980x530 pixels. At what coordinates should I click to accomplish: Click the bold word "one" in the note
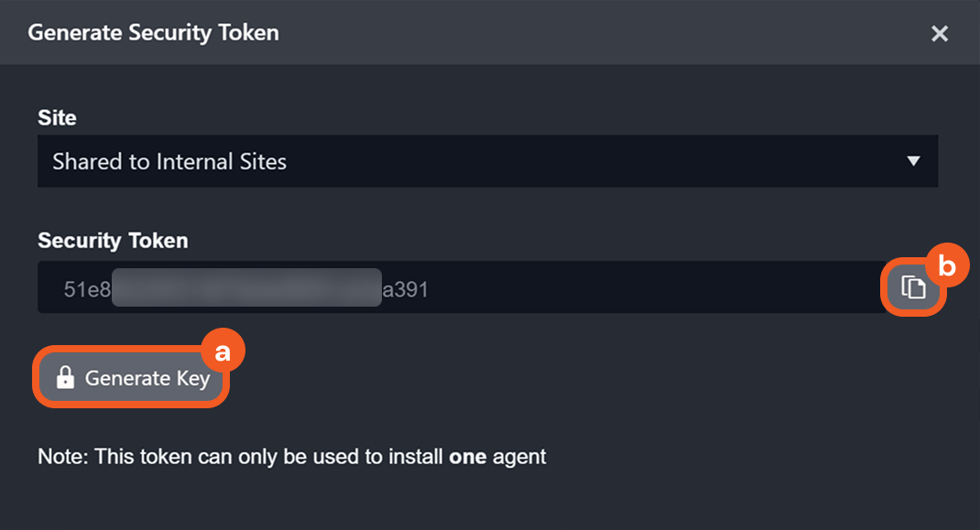coord(469,456)
